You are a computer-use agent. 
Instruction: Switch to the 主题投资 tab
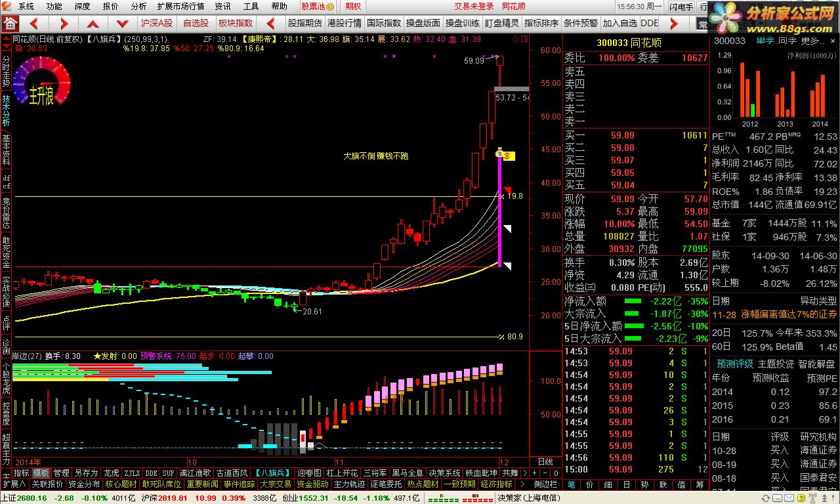click(x=775, y=364)
